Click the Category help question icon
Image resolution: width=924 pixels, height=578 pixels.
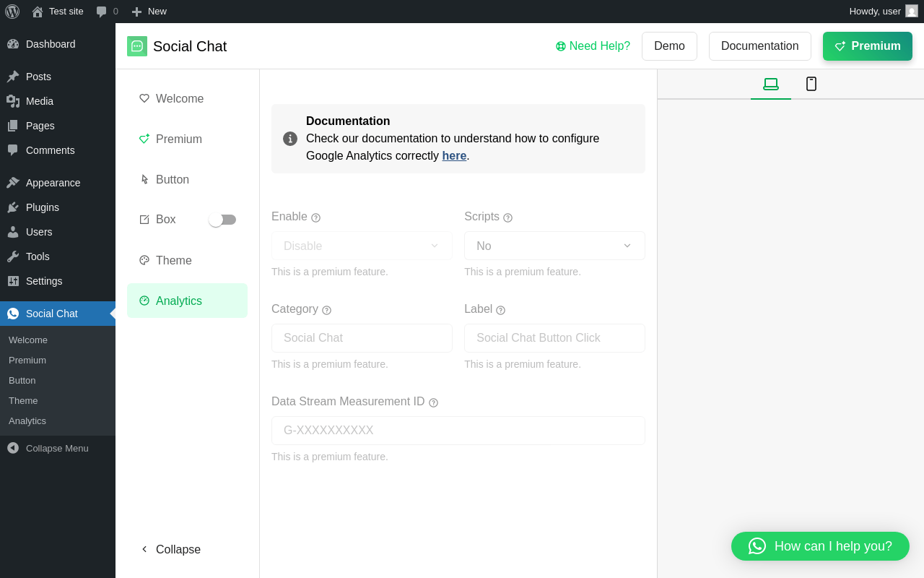(x=326, y=310)
